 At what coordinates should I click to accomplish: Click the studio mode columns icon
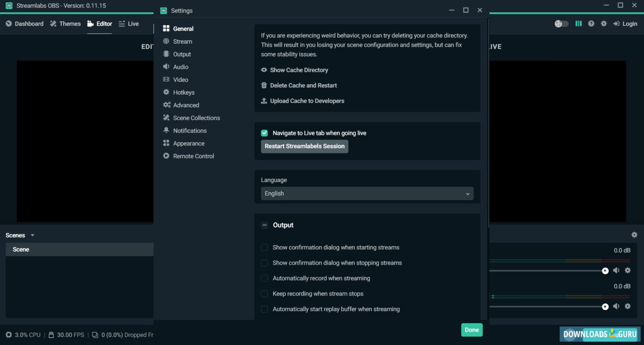(x=579, y=24)
